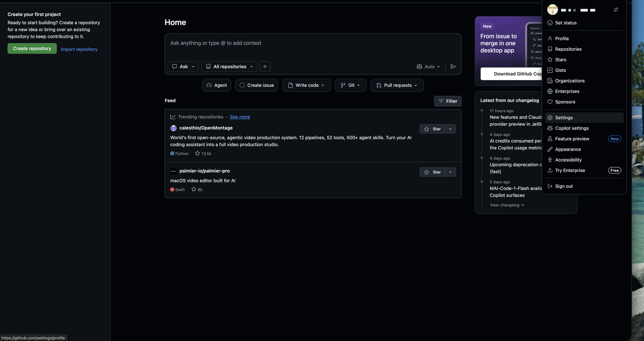Select Sponsors in account menu

(584, 102)
